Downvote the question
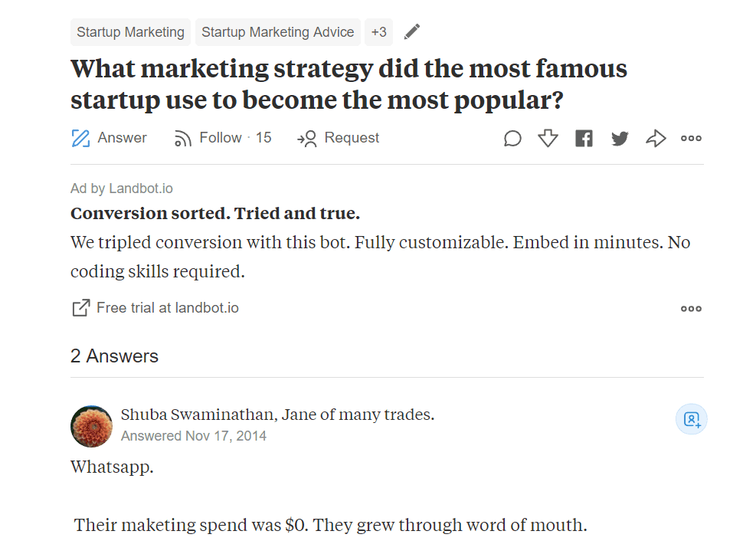756x554 pixels. (548, 138)
